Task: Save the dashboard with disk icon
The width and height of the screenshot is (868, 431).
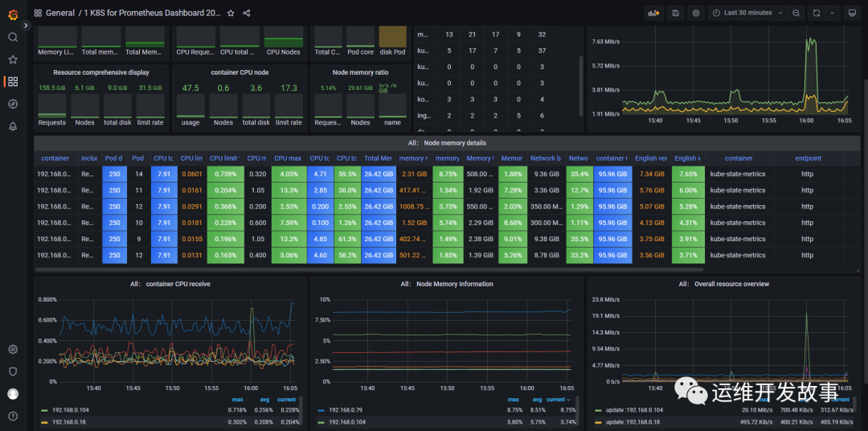Action: click(675, 13)
